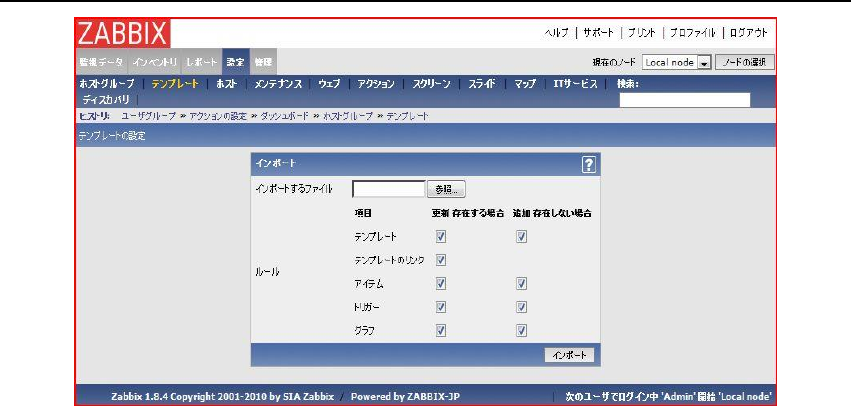Viewport: 851px width, 406px height.
Task: Open アクション submenu item
Action: 376,84
